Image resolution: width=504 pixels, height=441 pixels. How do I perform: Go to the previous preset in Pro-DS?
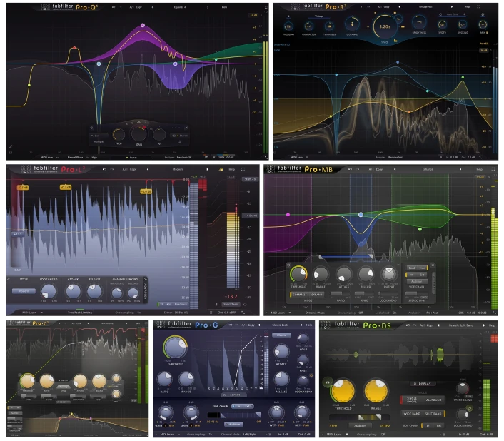[439, 325]
